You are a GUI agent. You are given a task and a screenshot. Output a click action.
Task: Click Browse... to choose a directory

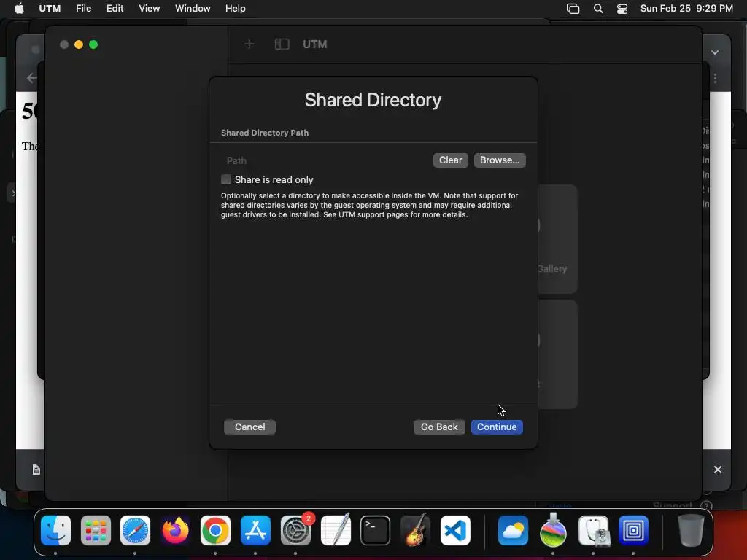coord(499,160)
